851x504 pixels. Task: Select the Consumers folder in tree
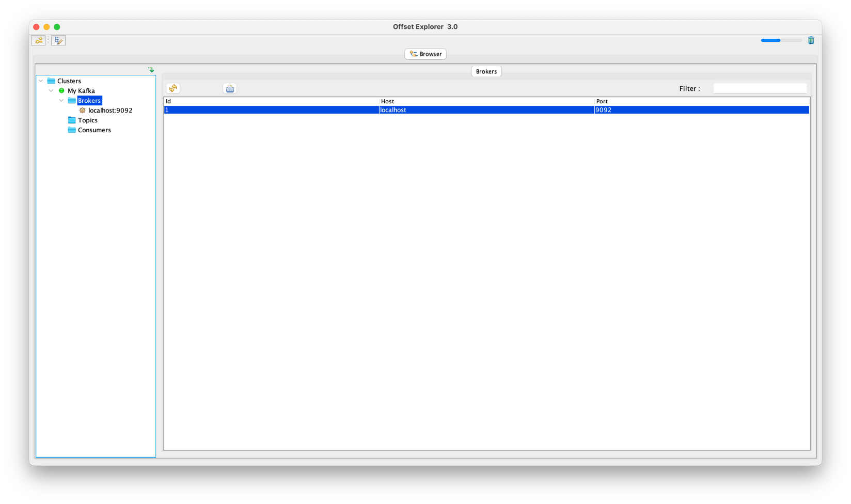click(94, 130)
